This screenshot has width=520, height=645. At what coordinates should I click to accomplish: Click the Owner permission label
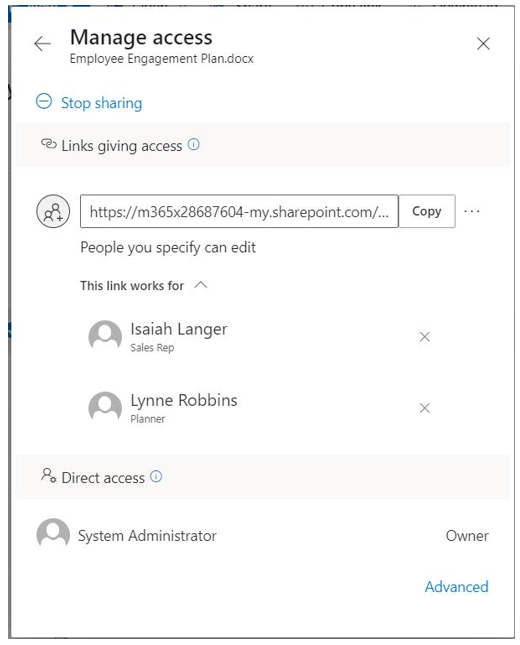click(x=467, y=536)
